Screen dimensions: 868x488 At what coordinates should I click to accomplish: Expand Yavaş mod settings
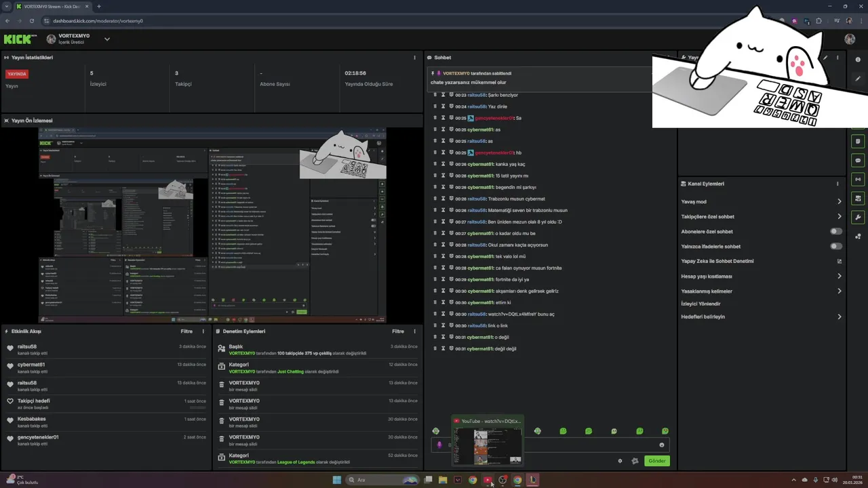(840, 201)
